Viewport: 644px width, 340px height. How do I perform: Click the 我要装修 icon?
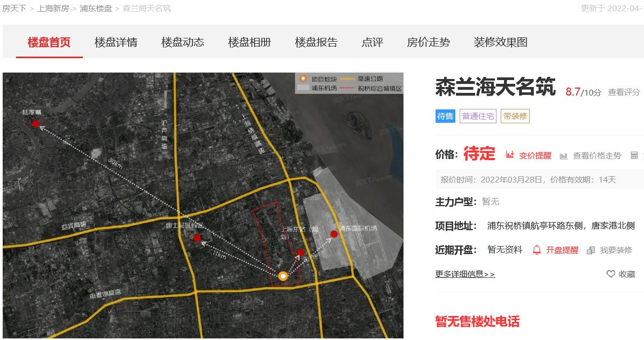[x=591, y=250]
